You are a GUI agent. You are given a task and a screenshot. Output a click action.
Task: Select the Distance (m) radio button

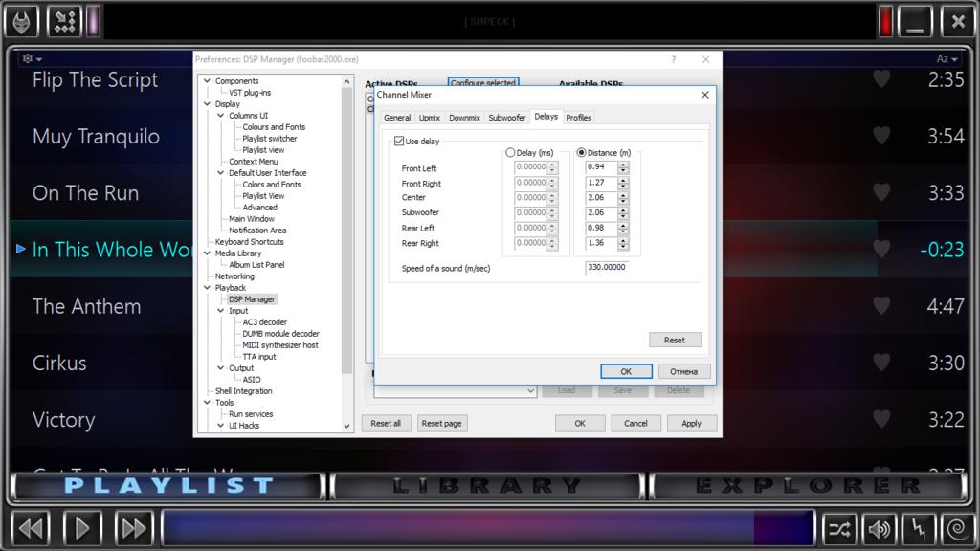click(581, 153)
